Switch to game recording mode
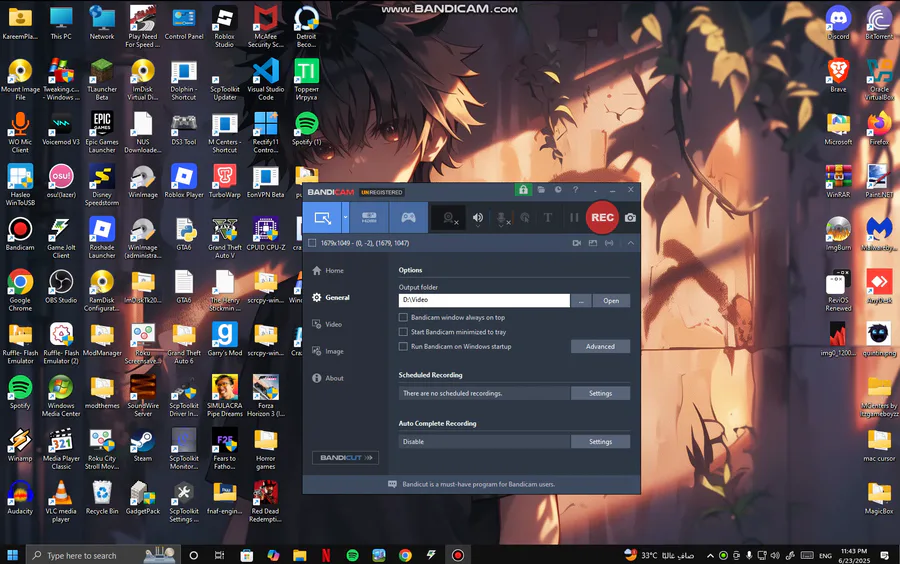Screen dimensions: 900x564 [408, 217]
